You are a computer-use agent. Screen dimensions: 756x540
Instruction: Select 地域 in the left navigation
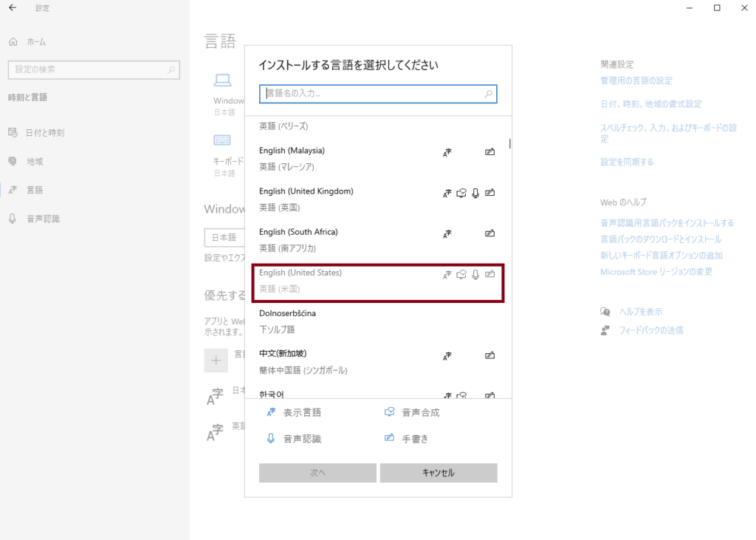click(x=34, y=161)
